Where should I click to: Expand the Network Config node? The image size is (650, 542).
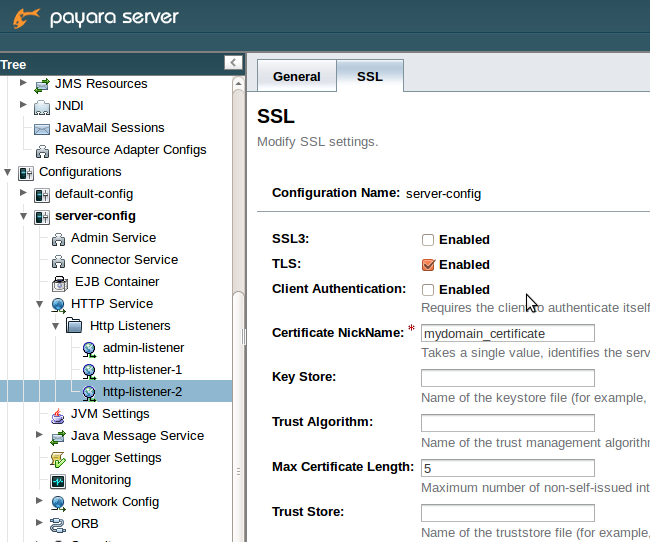click(39, 500)
